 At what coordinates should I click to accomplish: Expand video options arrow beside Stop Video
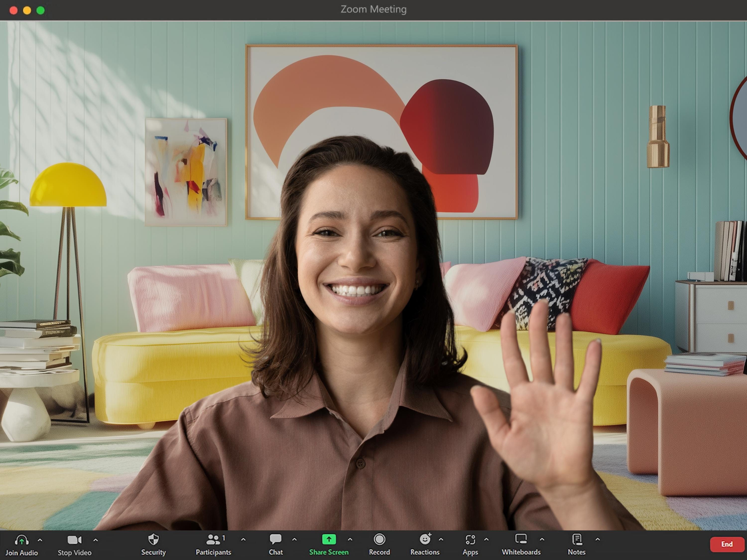pyautogui.click(x=96, y=540)
